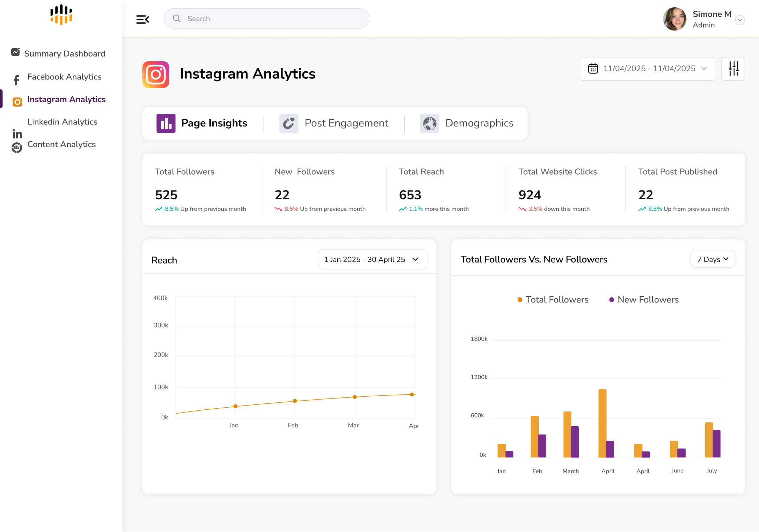
Task: Switch to the Page Insights tab
Action: coord(202,123)
